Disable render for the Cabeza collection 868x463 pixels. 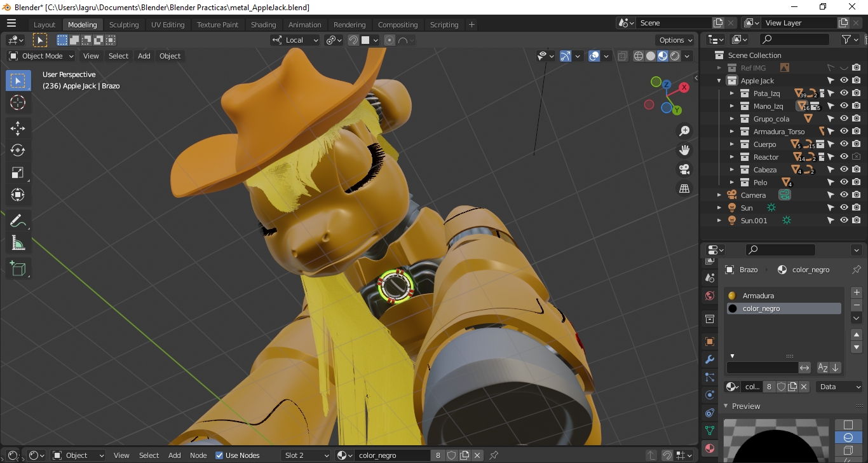857,170
